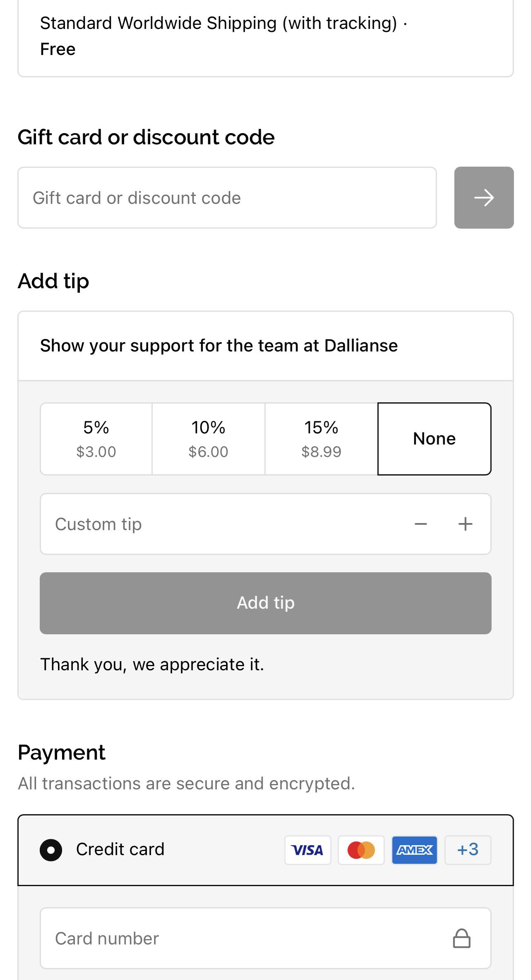This screenshot has width=531, height=980.
Task: Select the Credit card payment method radio
Action: [50, 850]
